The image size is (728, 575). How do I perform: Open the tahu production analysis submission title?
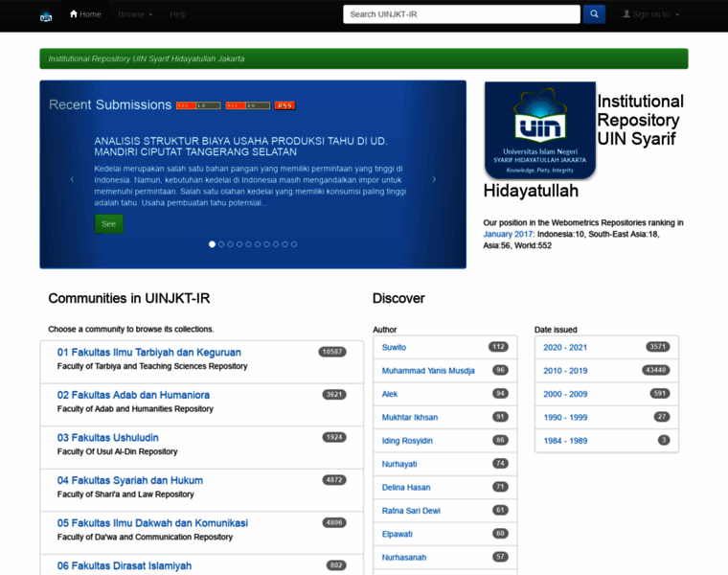tap(241, 147)
